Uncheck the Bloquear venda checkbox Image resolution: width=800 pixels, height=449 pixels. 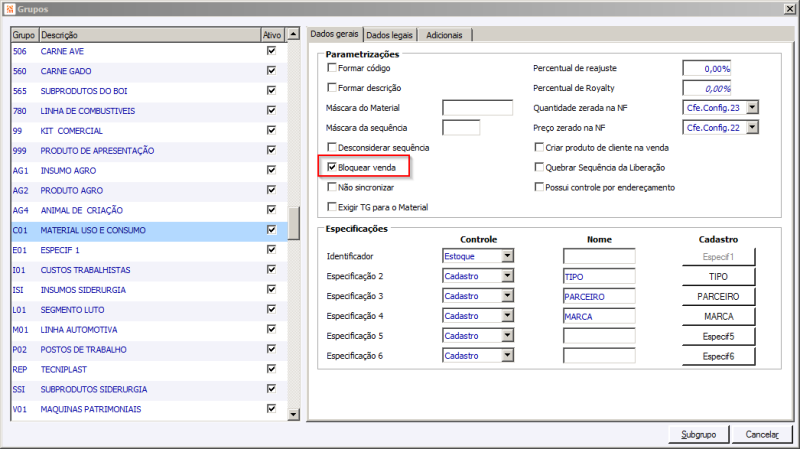332,167
